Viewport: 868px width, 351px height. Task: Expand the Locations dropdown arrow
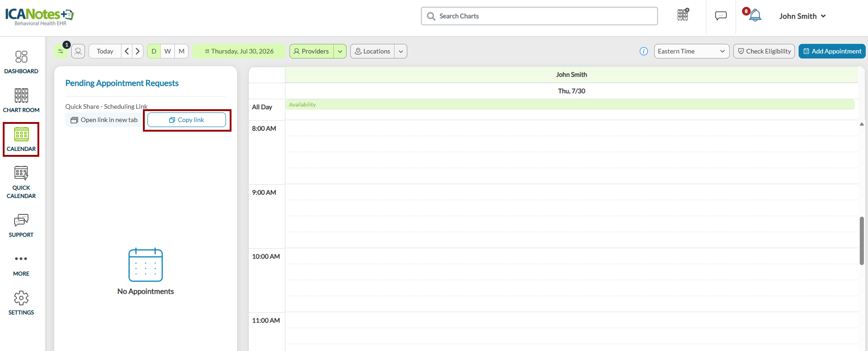(x=400, y=51)
